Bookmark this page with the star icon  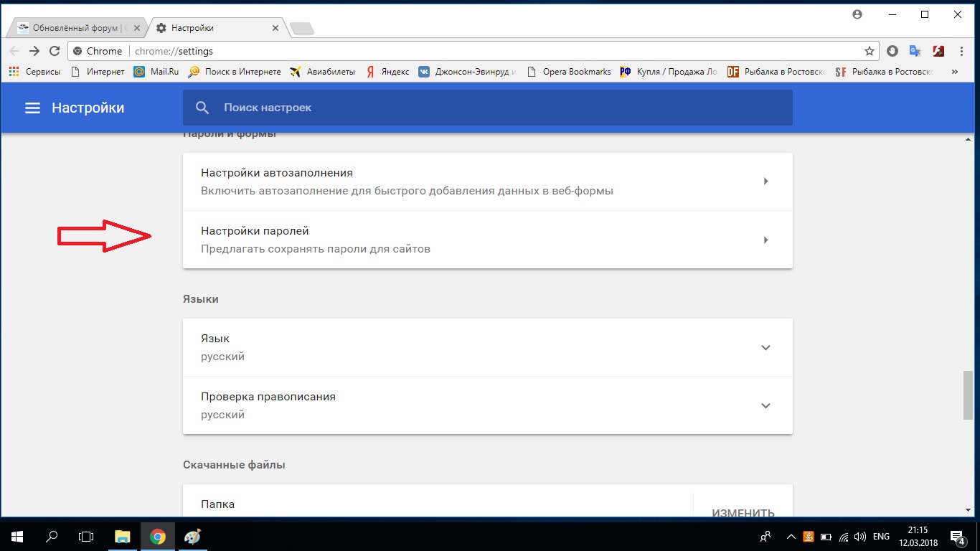[x=870, y=51]
